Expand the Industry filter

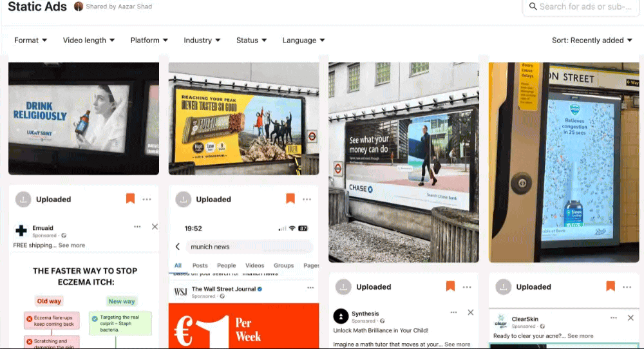[x=202, y=40]
